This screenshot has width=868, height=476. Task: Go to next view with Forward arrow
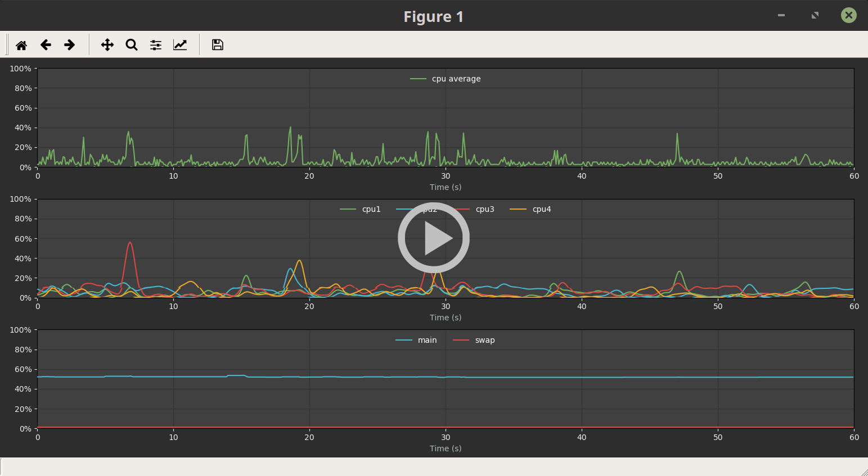[x=69, y=44]
